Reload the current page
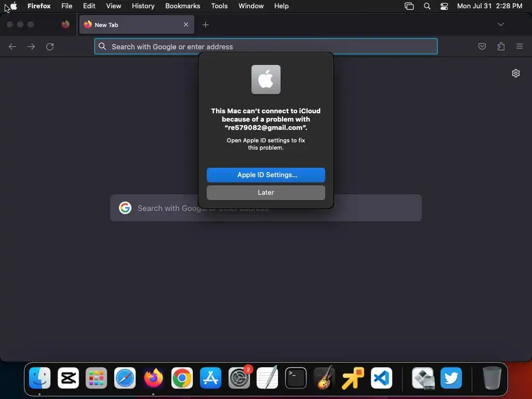Viewport: 532px width, 399px height. tap(50, 46)
